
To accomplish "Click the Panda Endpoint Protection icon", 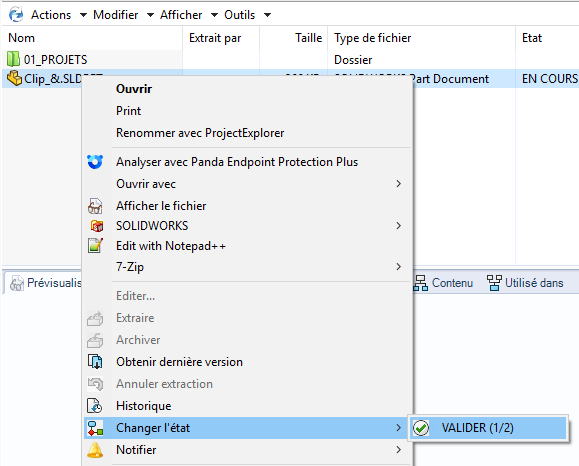I will [95, 162].
